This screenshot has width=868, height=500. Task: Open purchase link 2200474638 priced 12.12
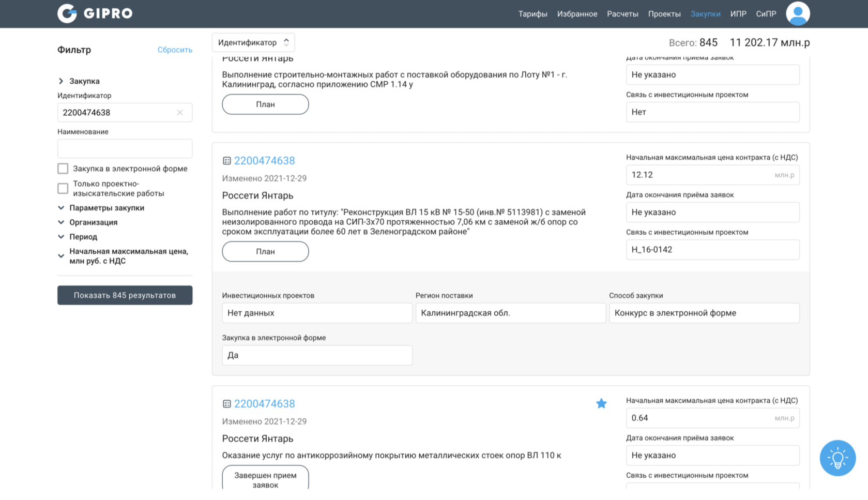(x=264, y=161)
